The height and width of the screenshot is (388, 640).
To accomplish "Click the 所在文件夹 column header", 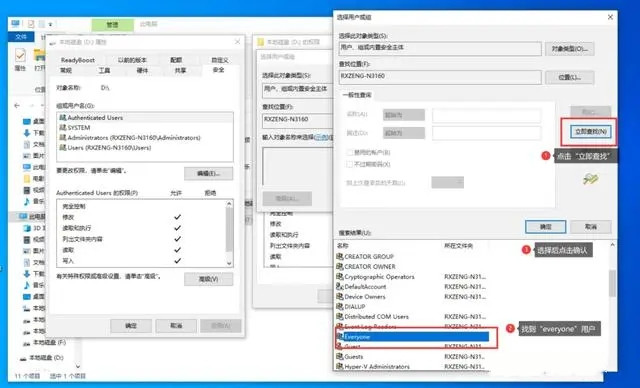I will (x=459, y=246).
